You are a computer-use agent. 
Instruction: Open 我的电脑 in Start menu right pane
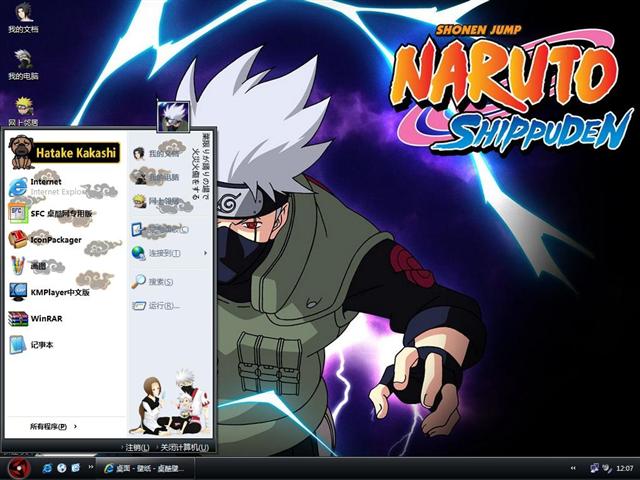[x=156, y=177]
